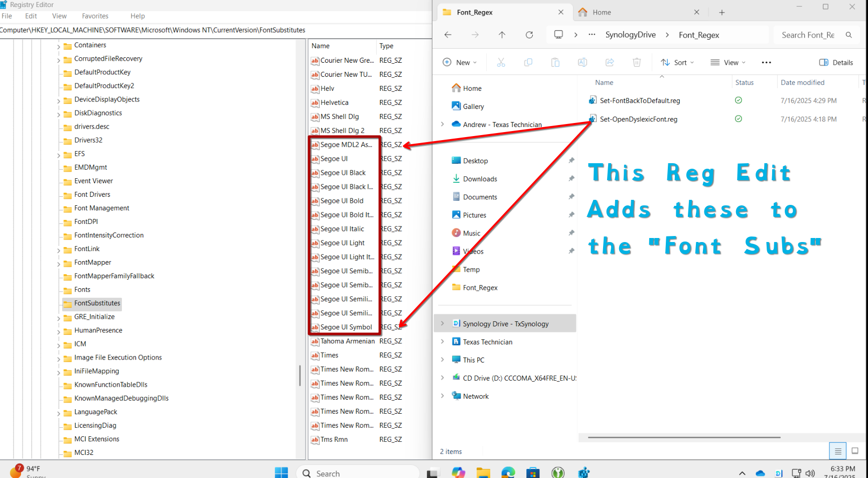Switch to details list view icon
This screenshot has width=868, height=478.
(838, 451)
